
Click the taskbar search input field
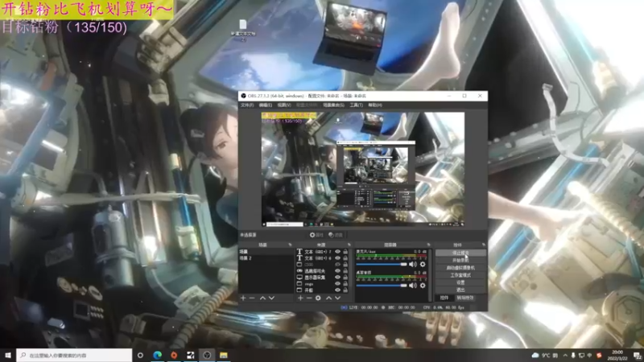[74, 355]
